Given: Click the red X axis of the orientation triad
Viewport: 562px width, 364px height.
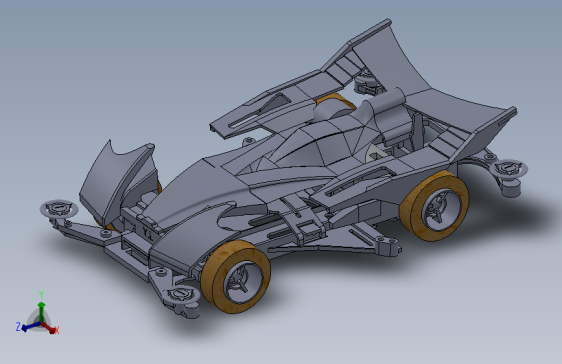Looking at the screenshot, I should pyautogui.click(x=50, y=328).
